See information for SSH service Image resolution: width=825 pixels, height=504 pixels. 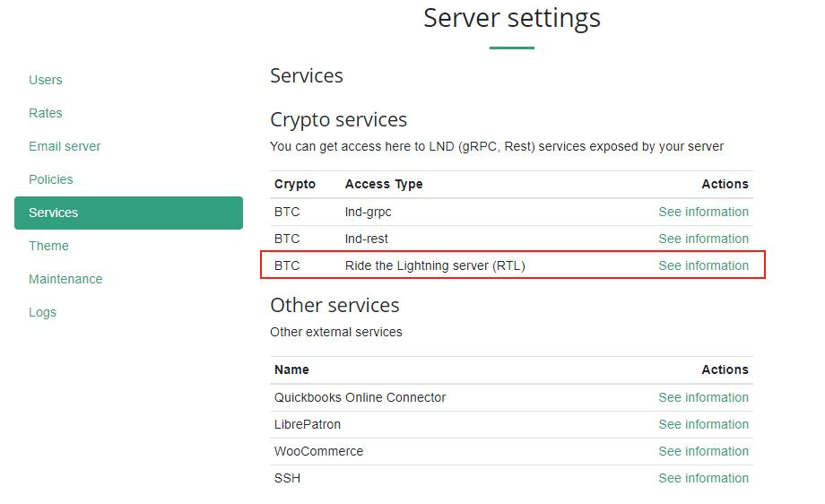pos(703,478)
